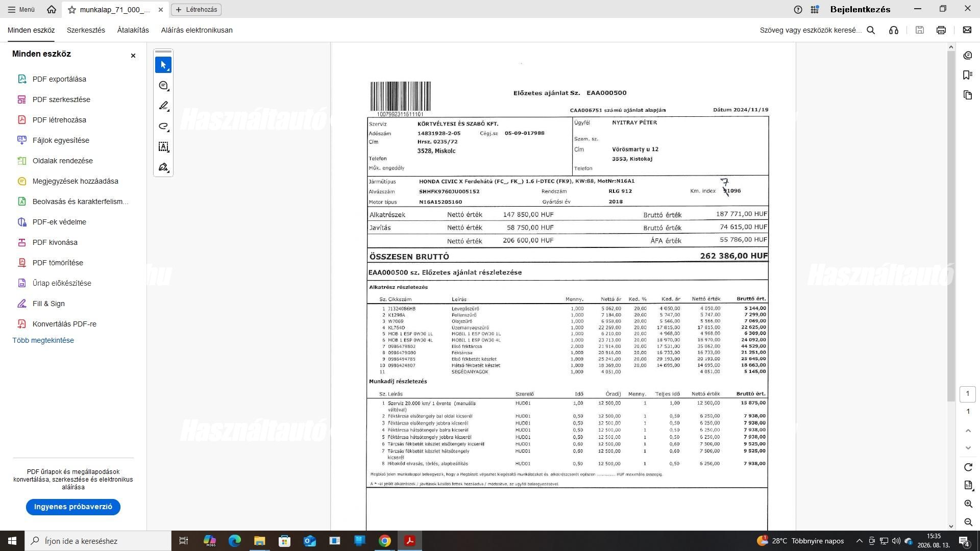Open the Windows notification center
The width and height of the screenshot is (980, 551).
[x=964, y=541]
